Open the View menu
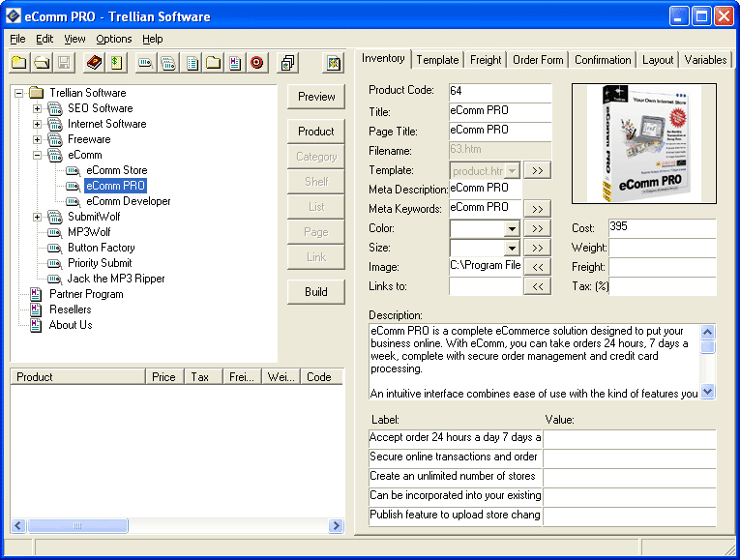This screenshot has width=740, height=560. click(74, 39)
